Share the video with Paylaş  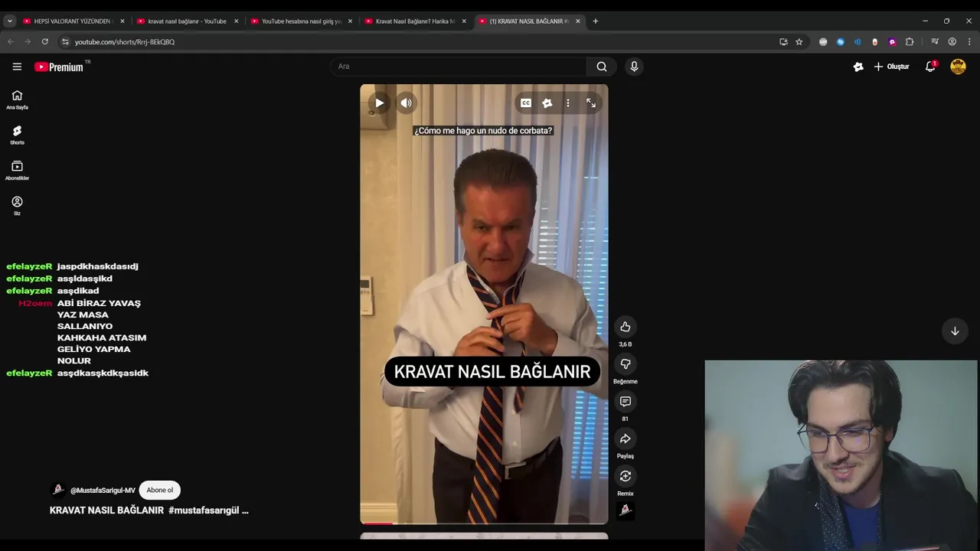point(626,439)
